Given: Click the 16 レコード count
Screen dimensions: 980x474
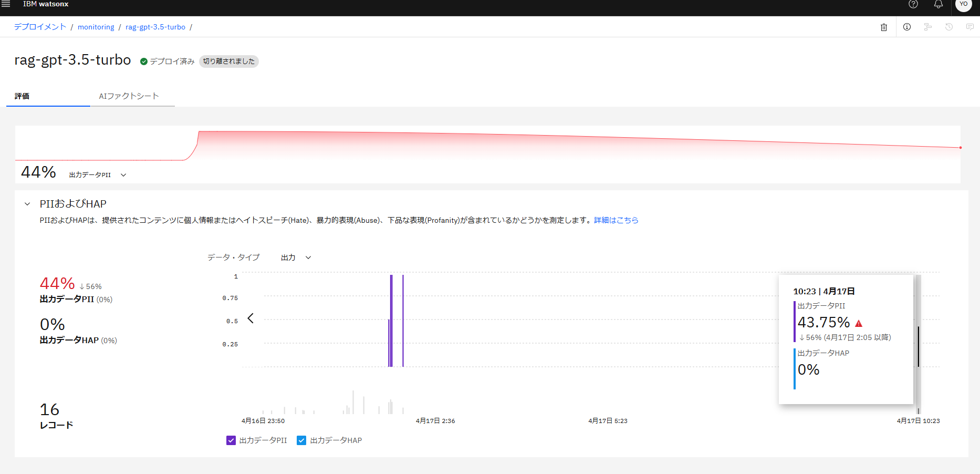Looking at the screenshot, I should pyautogui.click(x=50, y=409).
